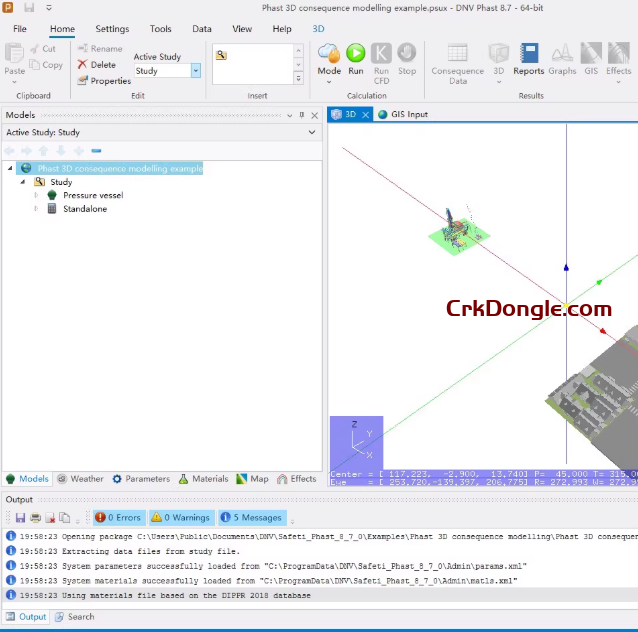The image size is (638, 632).
Task: Switch to the Parameters bottom tab
Action: [x=141, y=479]
